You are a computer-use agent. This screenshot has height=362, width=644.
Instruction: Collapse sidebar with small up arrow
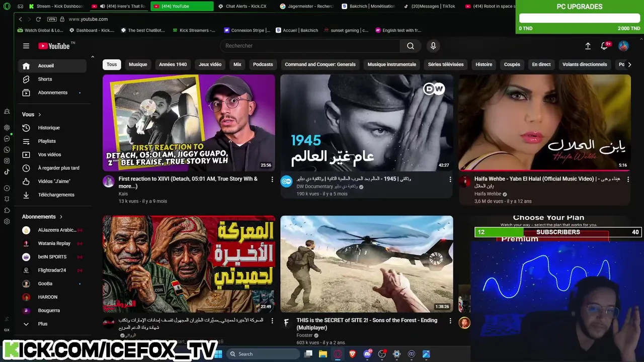(93, 57)
